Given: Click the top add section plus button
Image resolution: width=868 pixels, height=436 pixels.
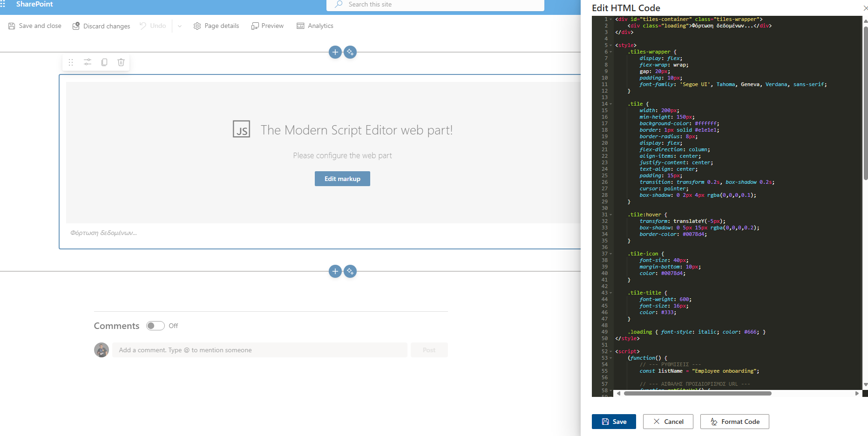Looking at the screenshot, I should [x=335, y=52].
